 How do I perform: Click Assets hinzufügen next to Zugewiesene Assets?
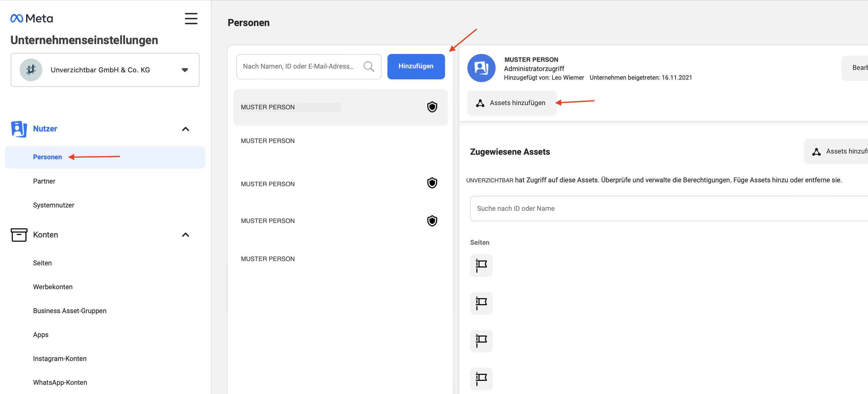point(836,152)
